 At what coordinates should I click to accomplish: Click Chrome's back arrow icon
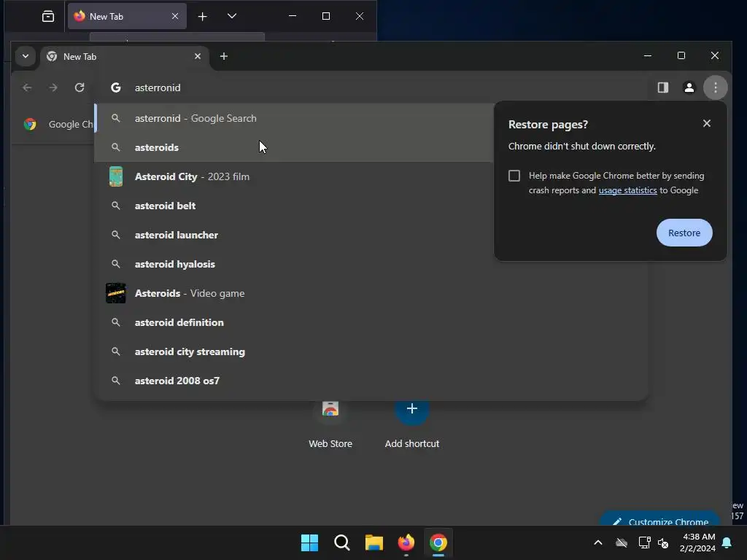point(27,87)
